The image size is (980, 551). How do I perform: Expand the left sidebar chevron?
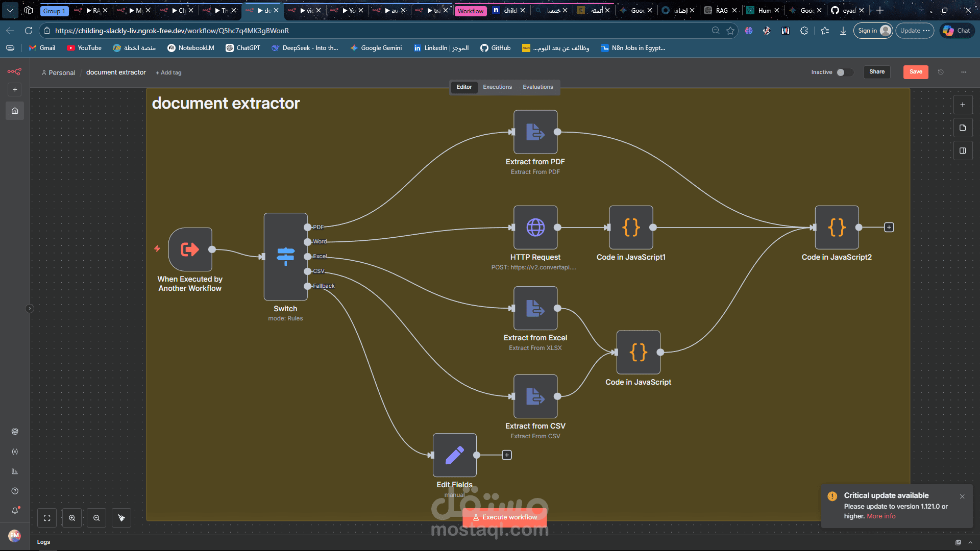coord(30,308)
